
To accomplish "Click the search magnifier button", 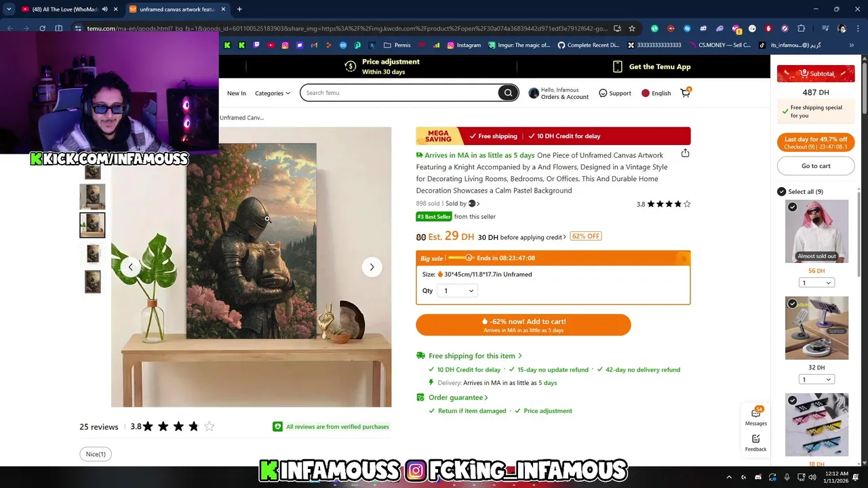I will tap(508, 93).
